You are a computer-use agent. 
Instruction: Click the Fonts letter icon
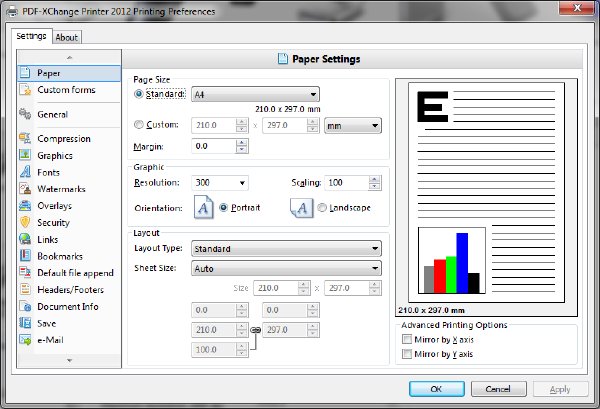(25, 172)
